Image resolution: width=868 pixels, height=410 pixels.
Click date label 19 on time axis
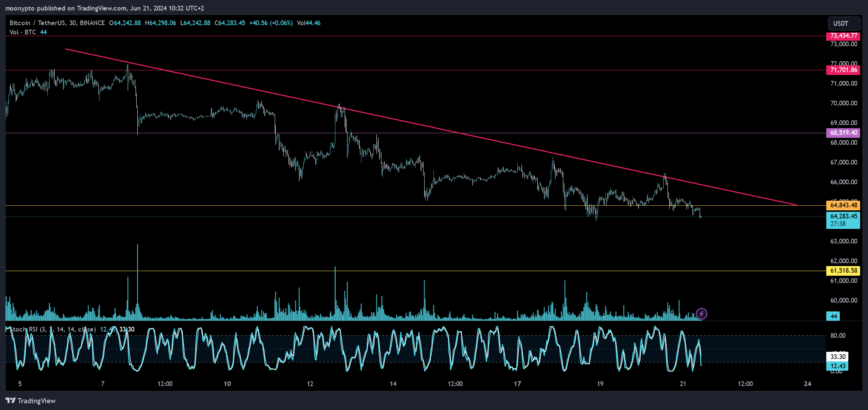(600, 384)
